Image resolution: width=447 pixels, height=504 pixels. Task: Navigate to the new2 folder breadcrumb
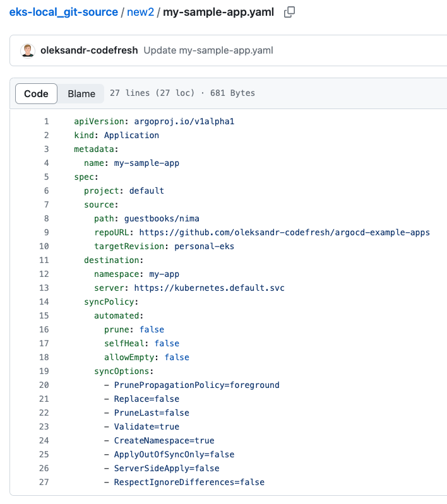click(x=140, y=12)
